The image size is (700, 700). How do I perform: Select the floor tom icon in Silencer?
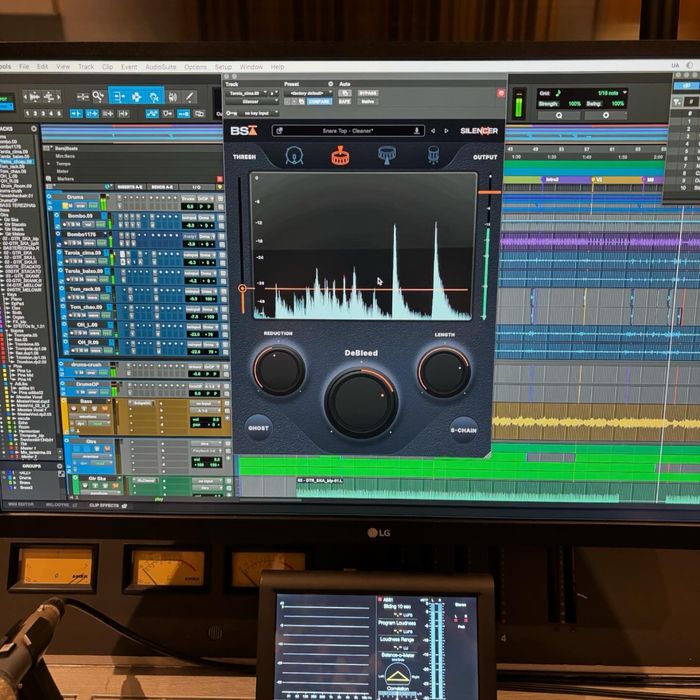pyautogui.click(x=433, y=155)
